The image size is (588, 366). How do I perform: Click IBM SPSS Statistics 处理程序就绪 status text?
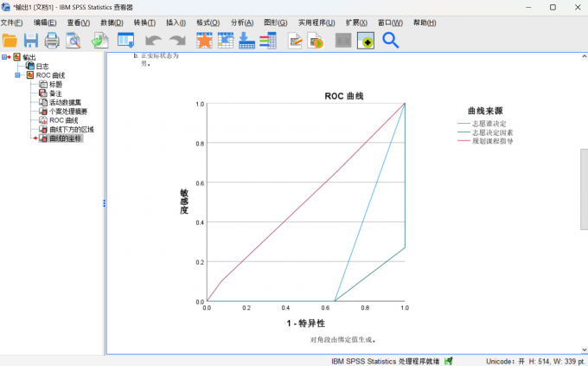(385, 361)
